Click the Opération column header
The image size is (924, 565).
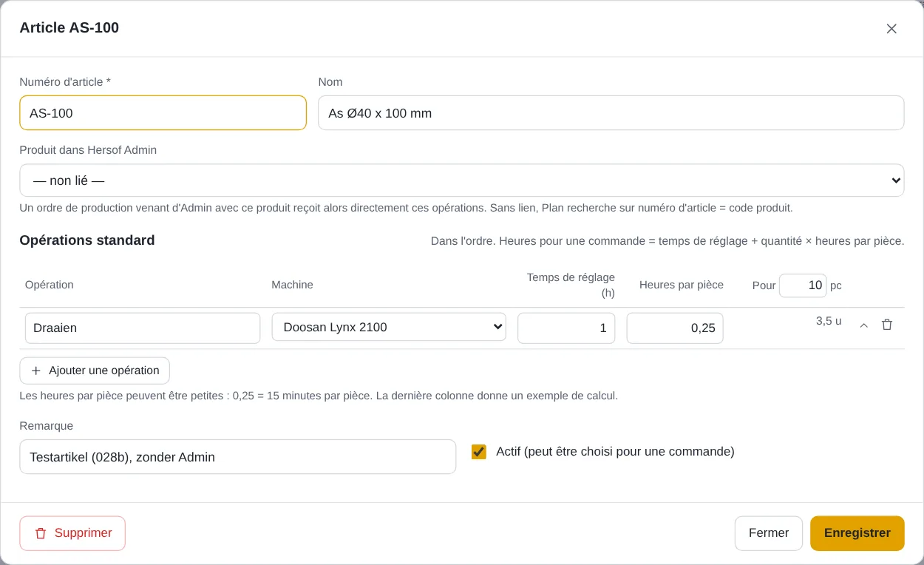50,285
